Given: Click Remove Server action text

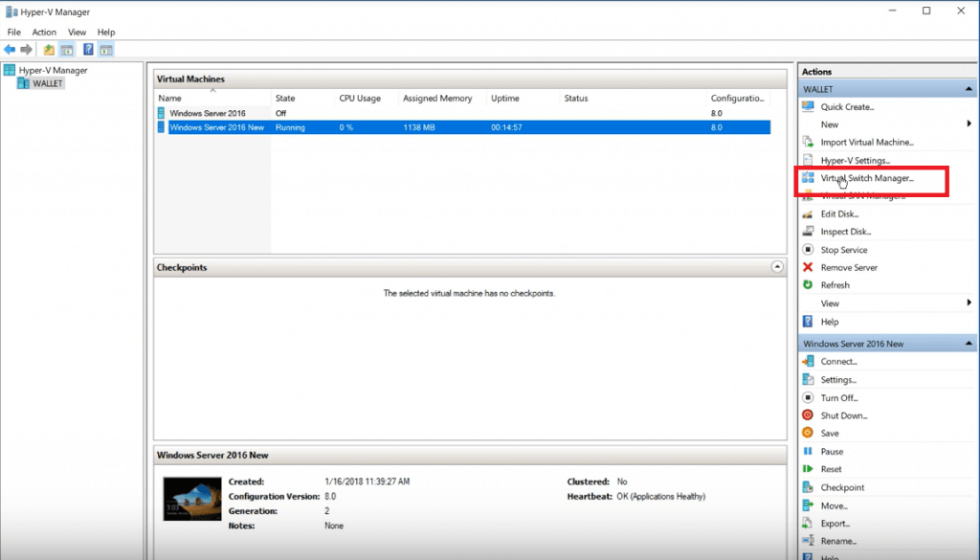Looking at the screenshot, I should click(x=850, y=267).
